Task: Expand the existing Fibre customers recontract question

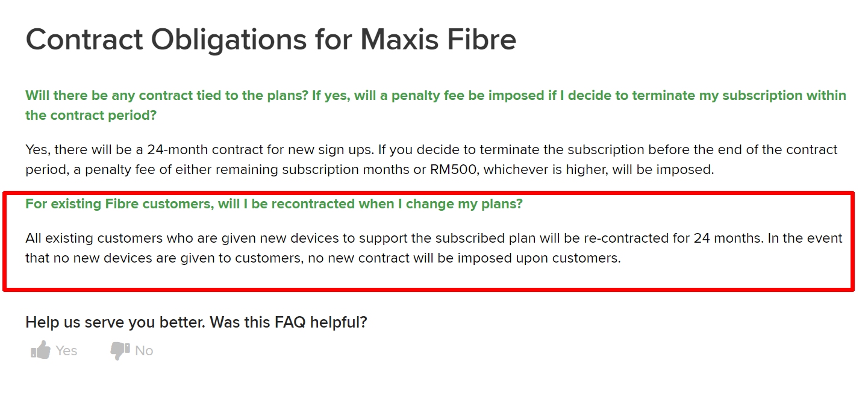Action: [273, 204]
